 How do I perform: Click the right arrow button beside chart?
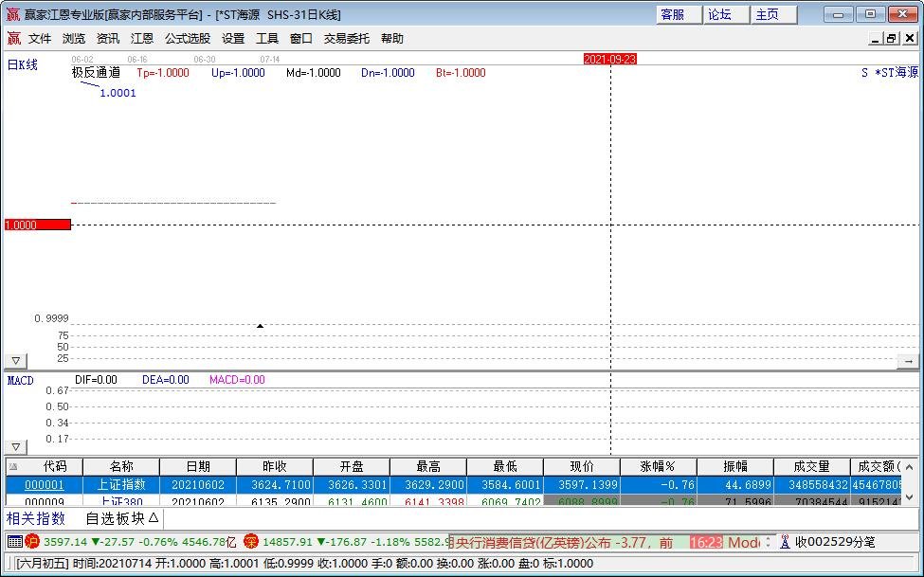tap(908, 361)
